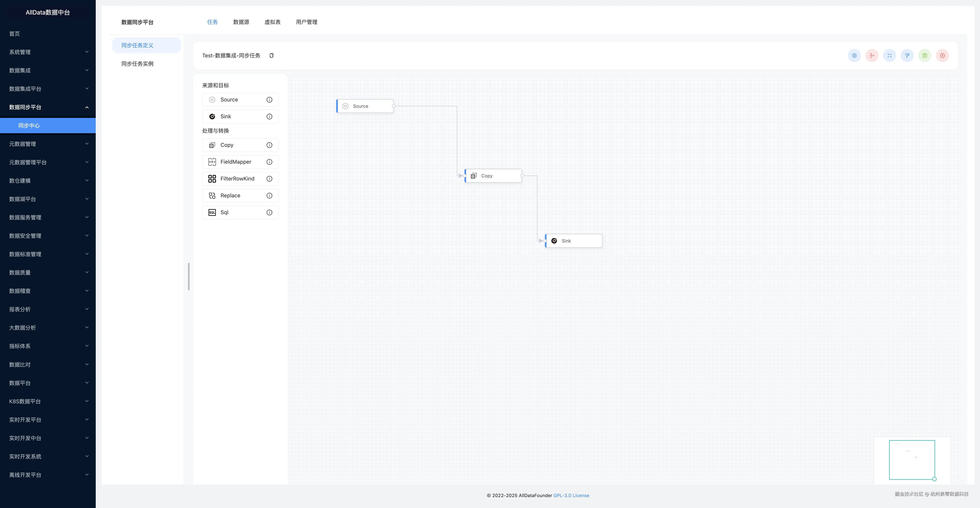Collapse the 数据同步平台 sidebar menu
Viewport: 980px width, 508px height.
[48, 107]
